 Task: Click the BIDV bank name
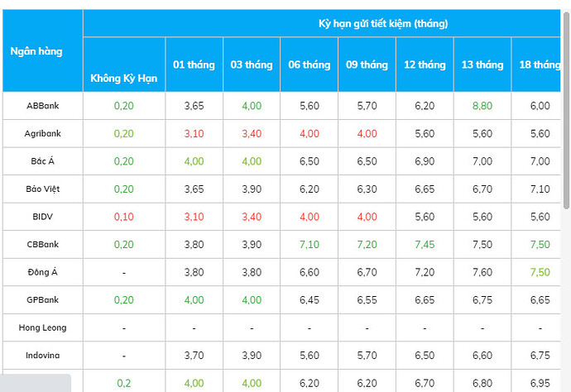(43, 217)
